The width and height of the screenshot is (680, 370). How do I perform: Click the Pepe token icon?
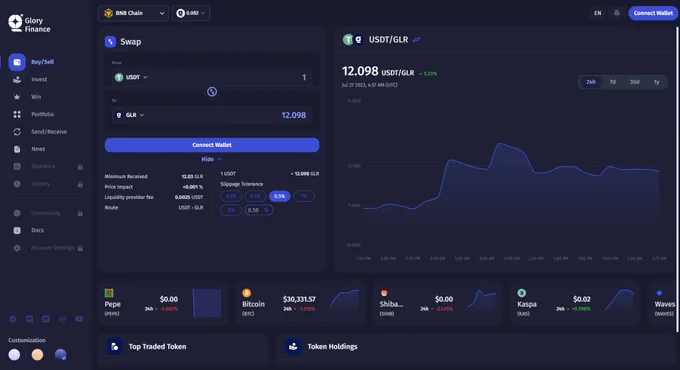(x=109, y=293)
